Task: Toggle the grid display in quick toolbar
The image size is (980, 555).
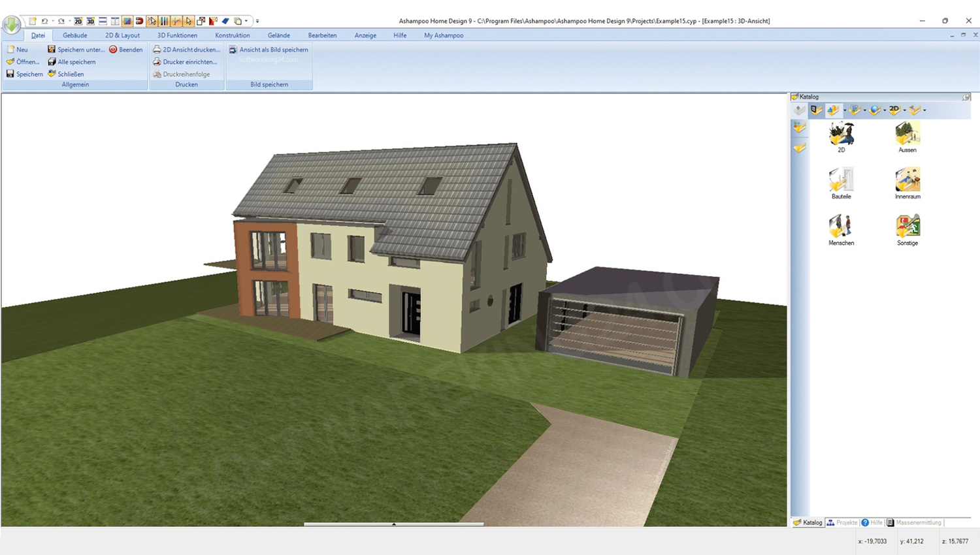Action: [x=127, y=21]
